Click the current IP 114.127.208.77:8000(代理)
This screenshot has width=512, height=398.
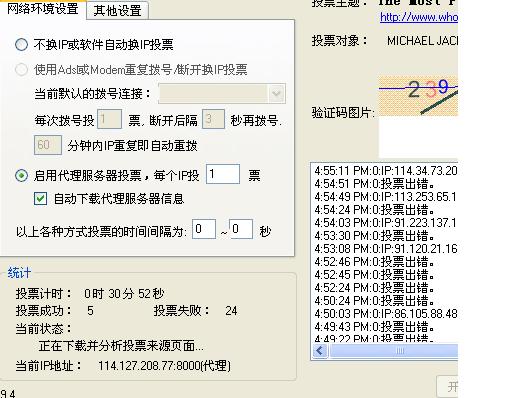point(164,366)
